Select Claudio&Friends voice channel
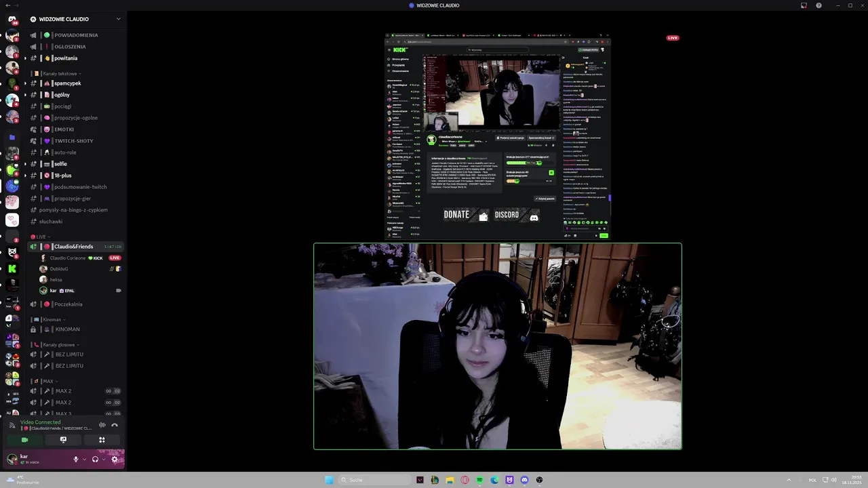The height and width of the screenshot is (488, 868). point(75,247)
